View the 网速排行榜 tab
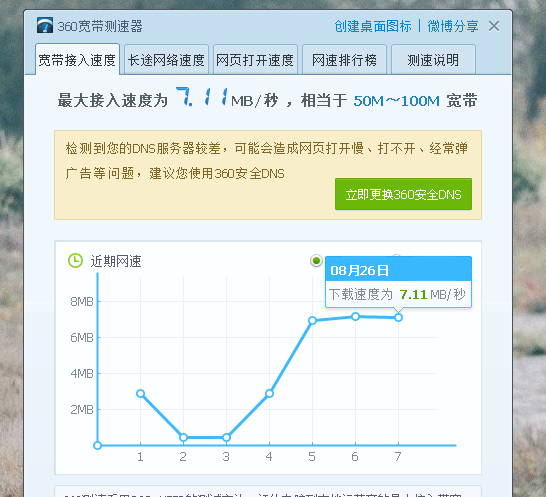Viewport: 546px width, 497px height. click(x=344, y=60)
